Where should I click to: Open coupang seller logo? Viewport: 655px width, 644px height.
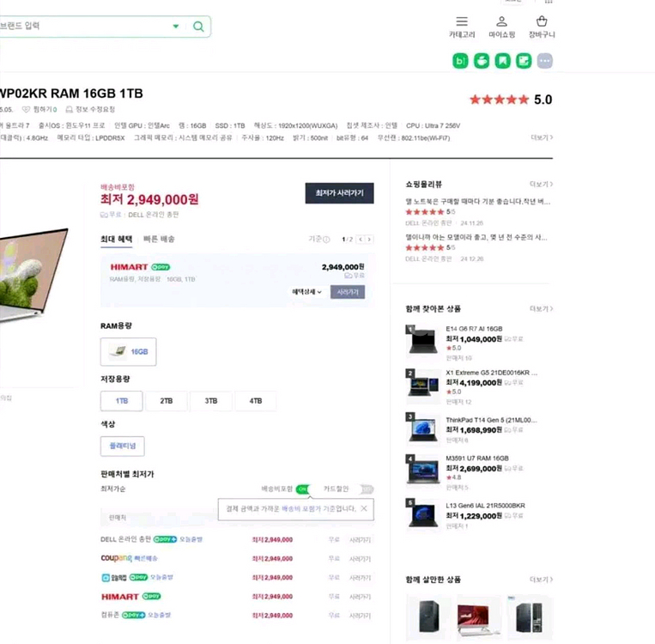[117, 558]
